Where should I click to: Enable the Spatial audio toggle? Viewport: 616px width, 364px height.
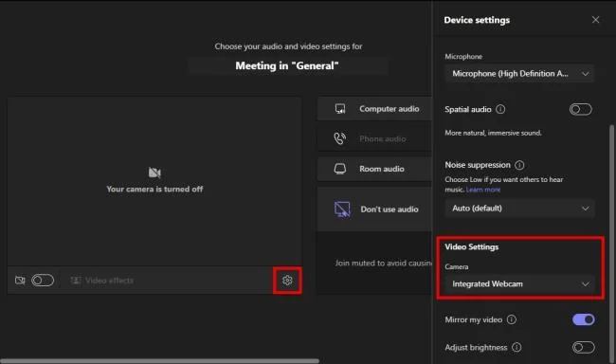point(581,109)
